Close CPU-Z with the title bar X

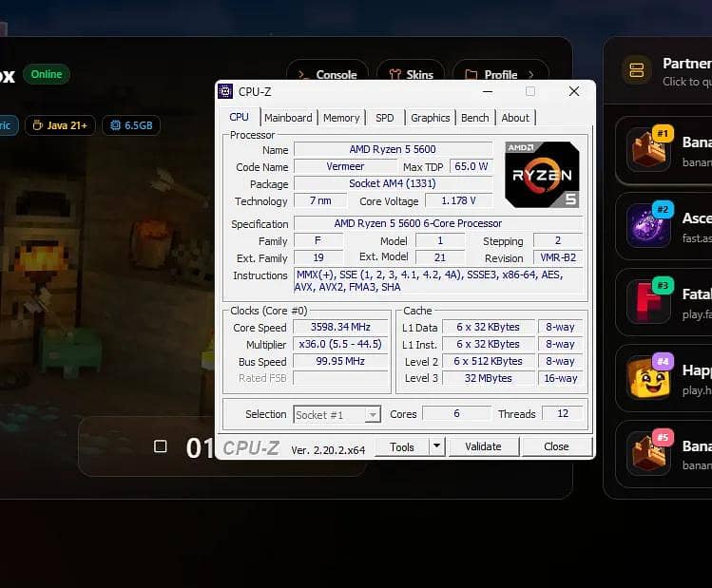click(x=574, y=91)
